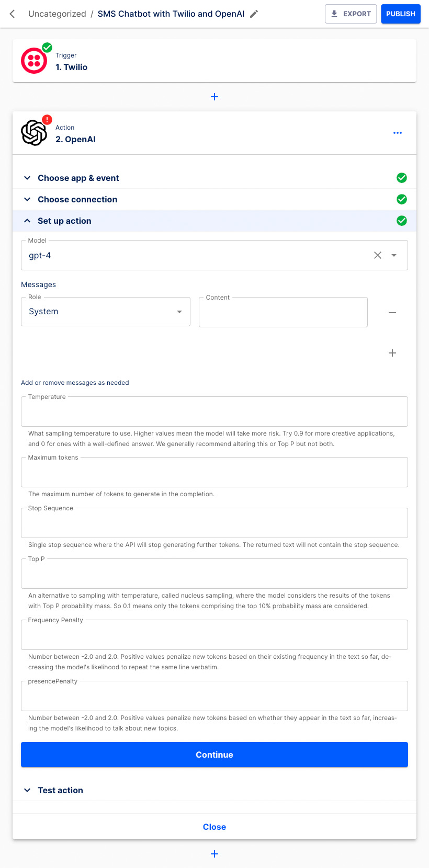Click the green check beside Set up action
Image resolution: width=429 pixels, height=868 pixels.
coord(402,221)
